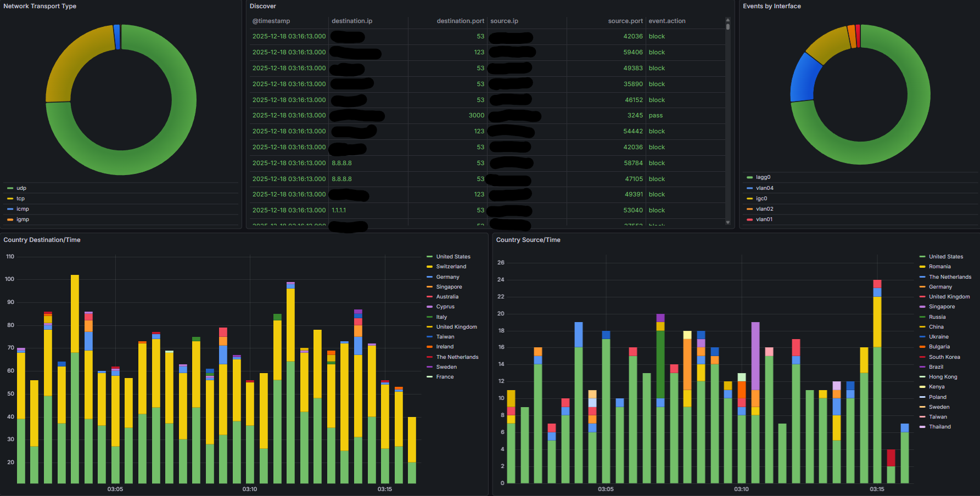Click the 1.1.1.1 destination IP cell
This screenshot has height=496, width=980.
click(339, 210)
